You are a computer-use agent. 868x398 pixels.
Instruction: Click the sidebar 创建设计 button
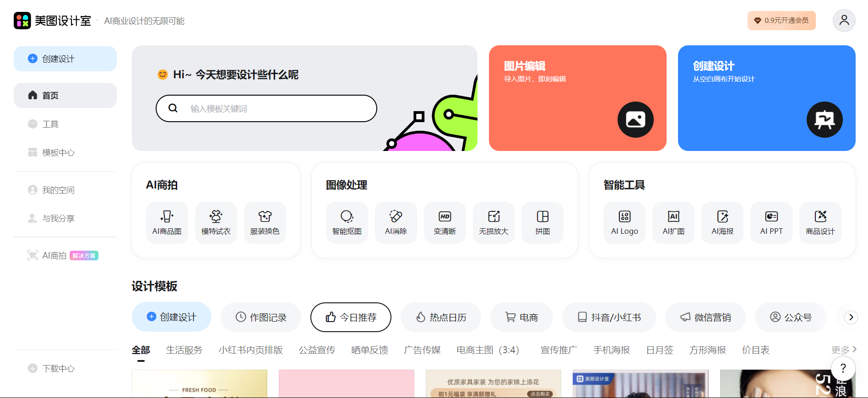[65, 59]
